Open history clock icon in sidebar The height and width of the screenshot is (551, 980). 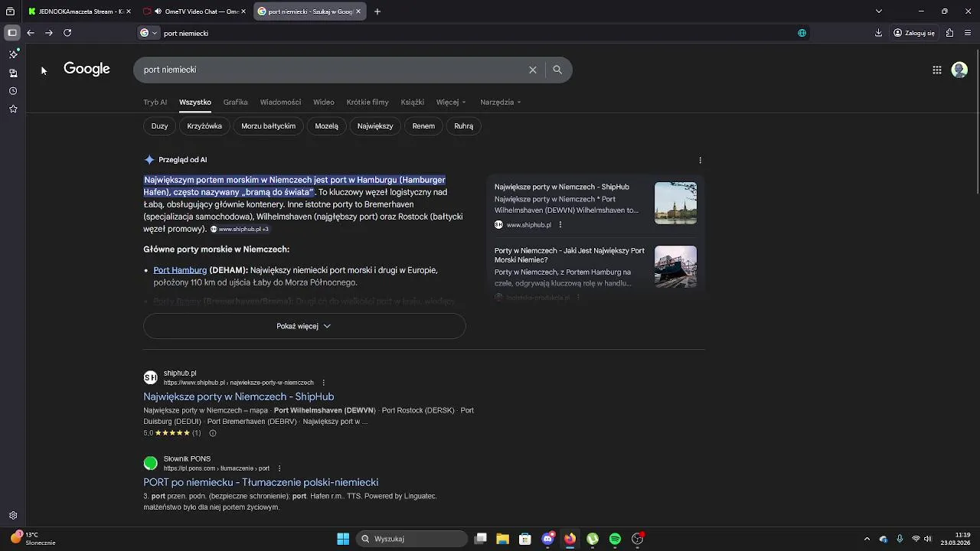point(13,91)
